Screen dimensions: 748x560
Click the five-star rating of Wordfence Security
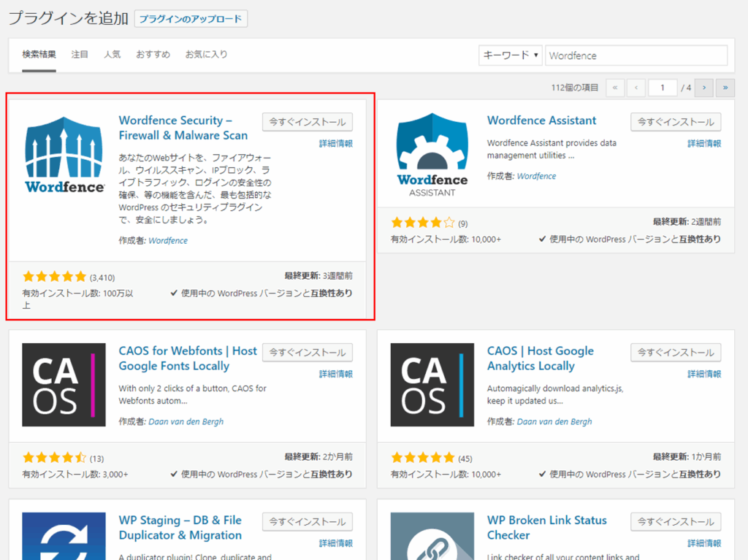(54, 277)
